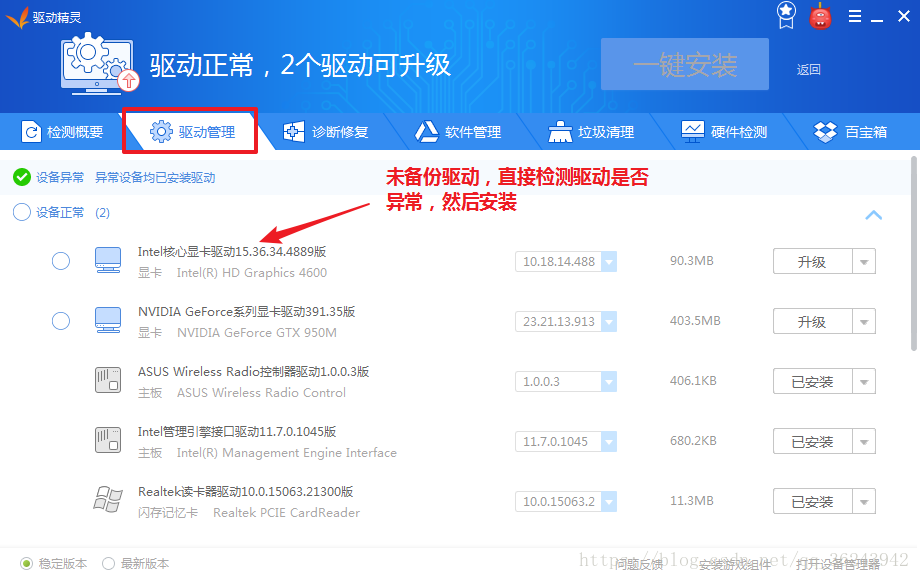Click motherboard icon for Intel管理引擎接口驱动
This screenshot has height=580, width=920.
point(108,440)
